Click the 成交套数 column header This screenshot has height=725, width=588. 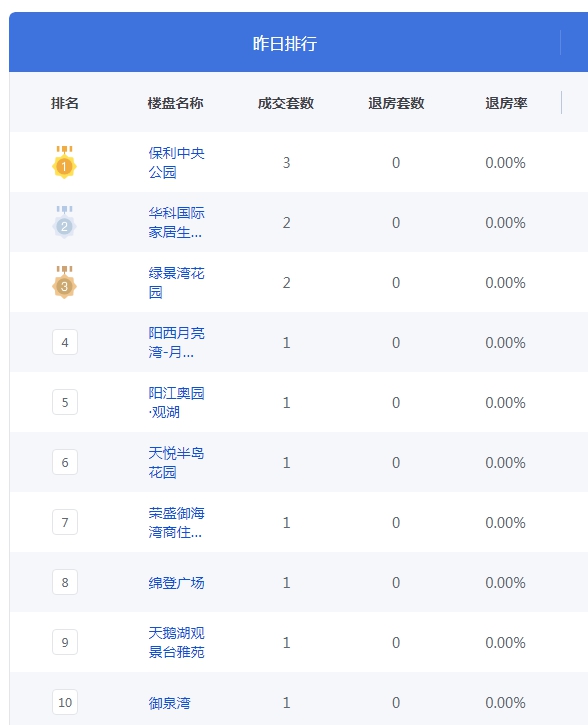click(x=286, y=103)
